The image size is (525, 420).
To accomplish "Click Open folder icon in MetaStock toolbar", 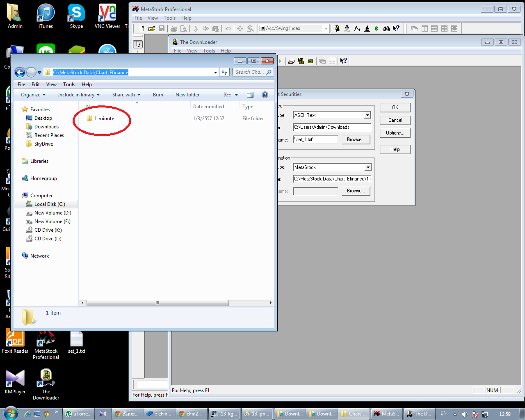I will click(x=151, y=28).
